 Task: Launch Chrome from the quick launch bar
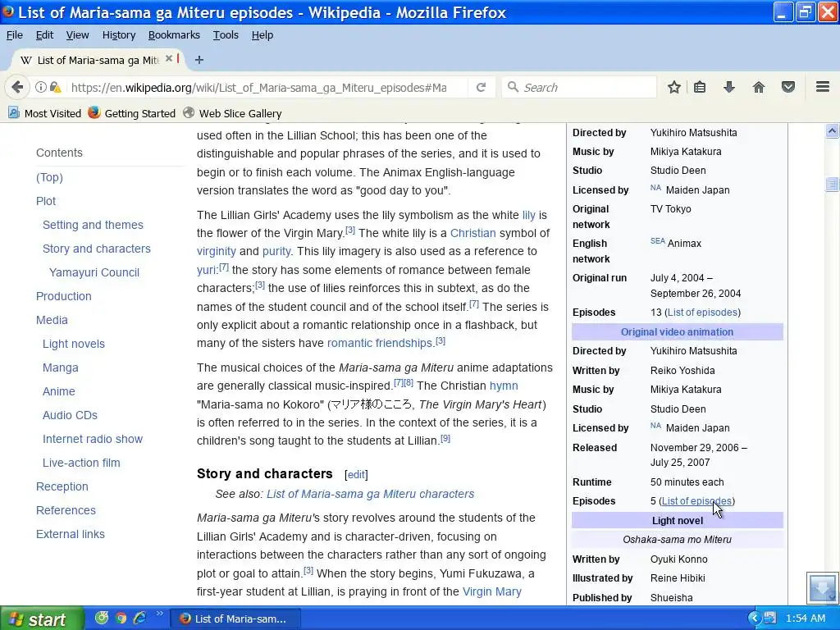coord(121,619)
